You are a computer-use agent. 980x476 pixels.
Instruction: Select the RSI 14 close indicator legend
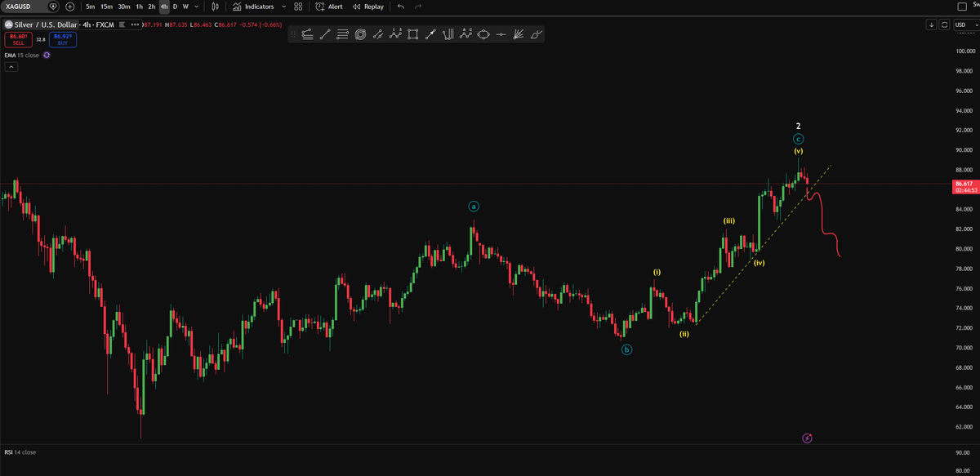click(20, 452)
